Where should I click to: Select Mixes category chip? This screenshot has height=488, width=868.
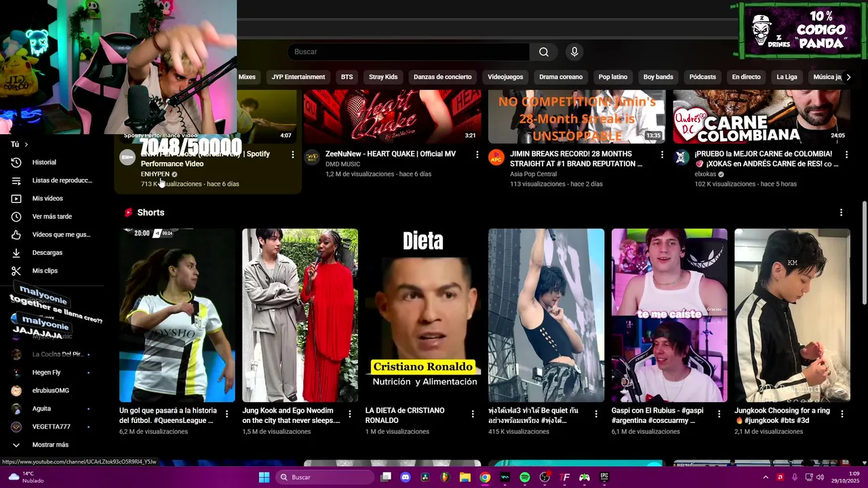point(247,77)
